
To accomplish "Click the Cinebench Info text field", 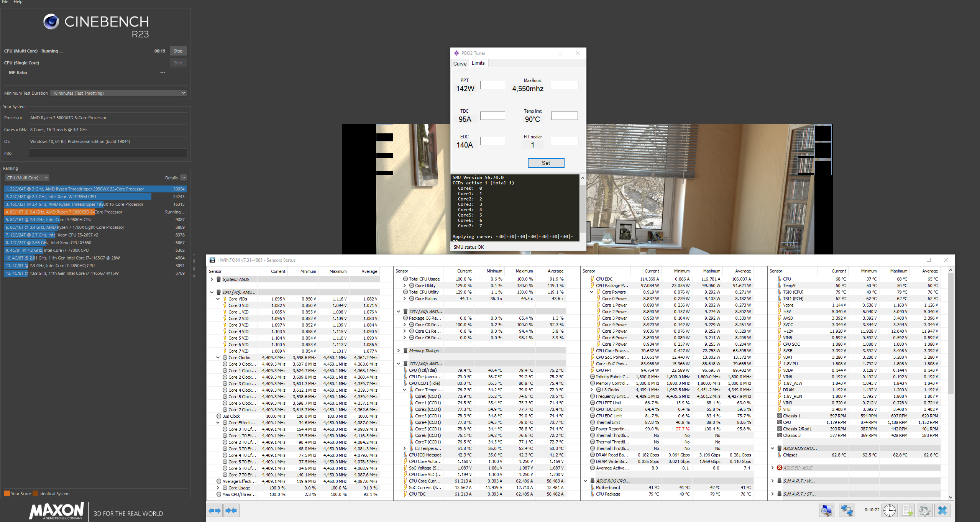I will (x=108, y=153).
